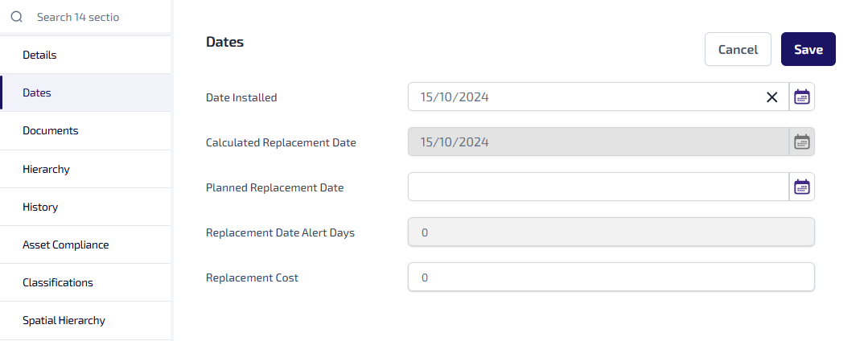
Task: Click the Replacement Cost input
Action: 611,277
